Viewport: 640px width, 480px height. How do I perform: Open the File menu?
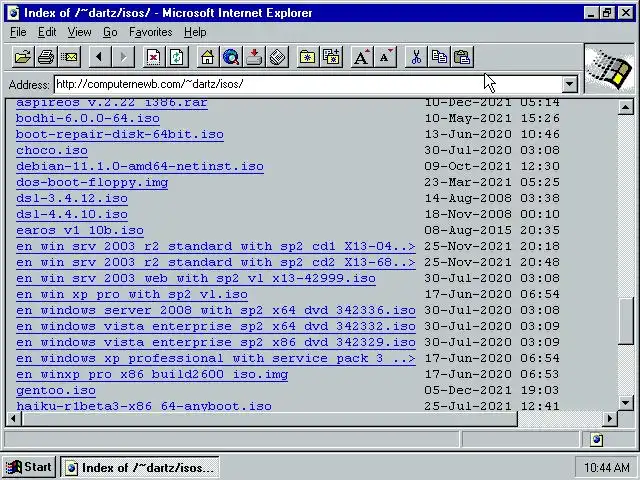coord(18,32)
